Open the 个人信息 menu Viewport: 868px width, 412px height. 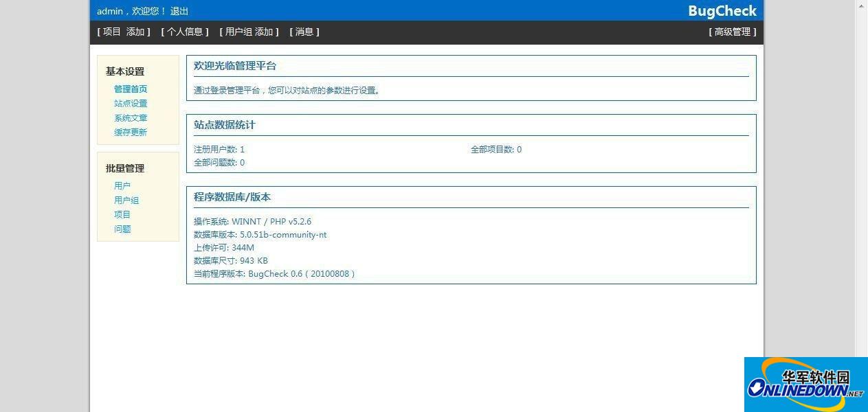coord(186,32)
